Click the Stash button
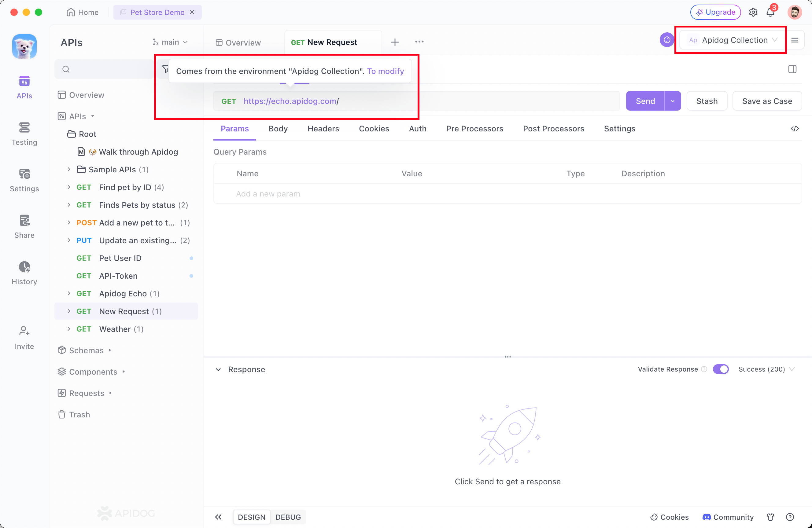Image resolution: width=812 pixels, height=528 pixels. (x=707, y=101)
